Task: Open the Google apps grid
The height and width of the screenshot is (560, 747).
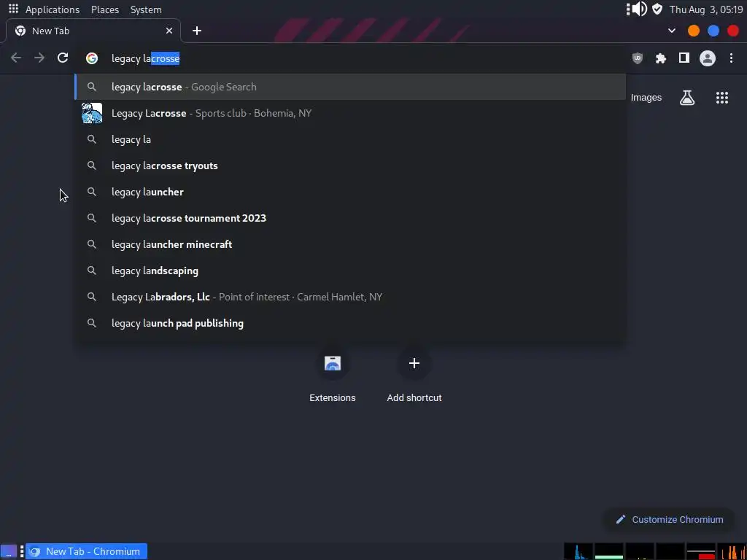Action: [x=722, y=98]
